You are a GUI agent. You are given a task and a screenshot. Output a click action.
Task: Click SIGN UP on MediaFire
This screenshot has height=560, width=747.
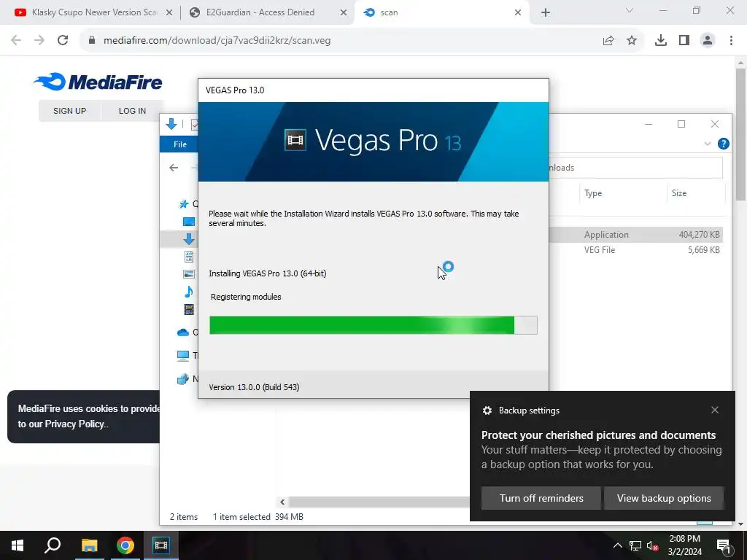69,111
